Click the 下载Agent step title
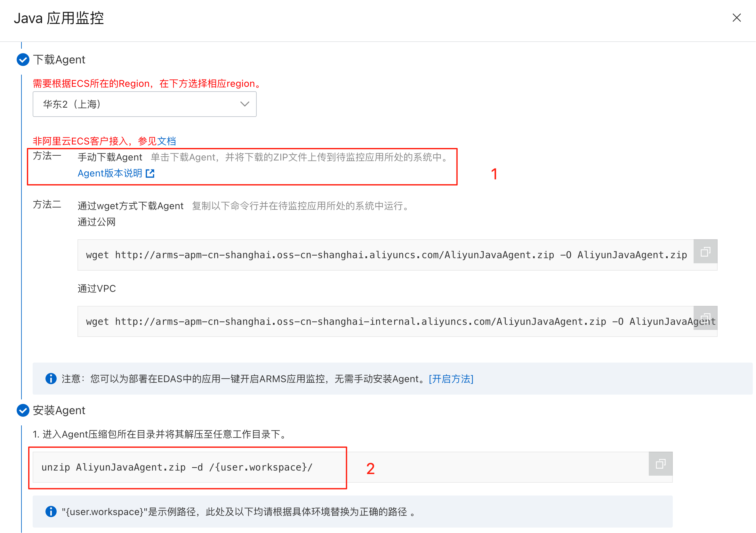The image size is (756, 533). 59,60
